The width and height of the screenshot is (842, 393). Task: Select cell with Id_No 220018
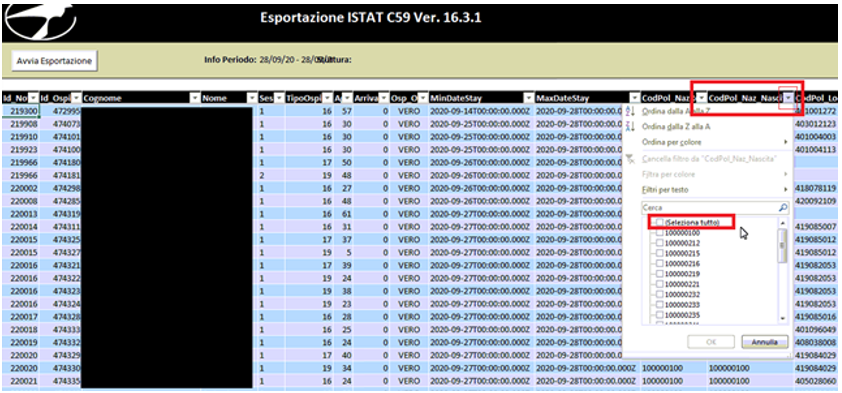(20, 329)
